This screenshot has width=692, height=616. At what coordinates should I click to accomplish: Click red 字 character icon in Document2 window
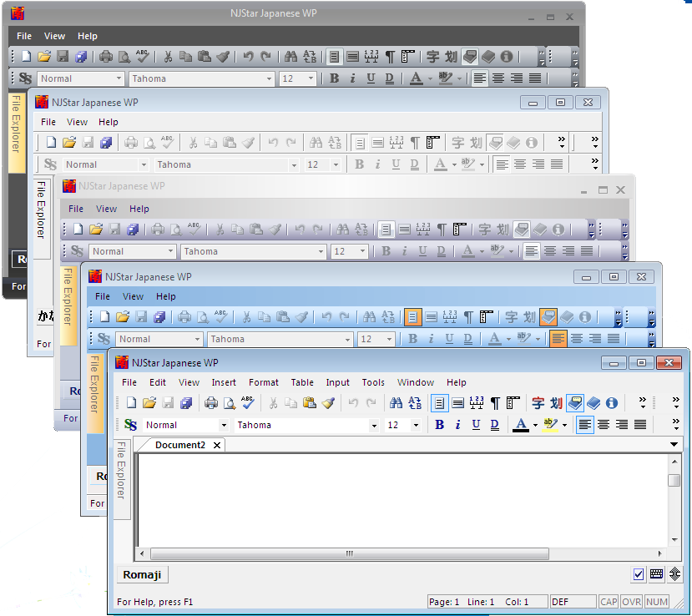pyautogui.click(x=538, y=403)
